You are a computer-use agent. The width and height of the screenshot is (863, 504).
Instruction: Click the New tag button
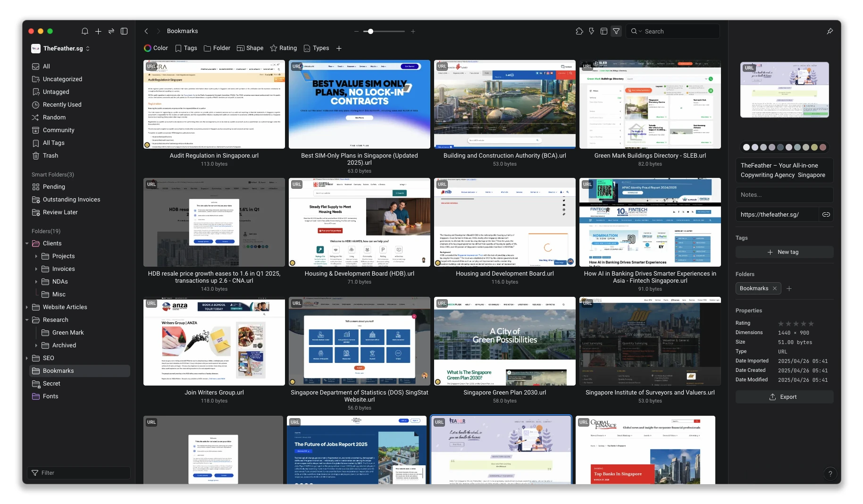(784, 252)
